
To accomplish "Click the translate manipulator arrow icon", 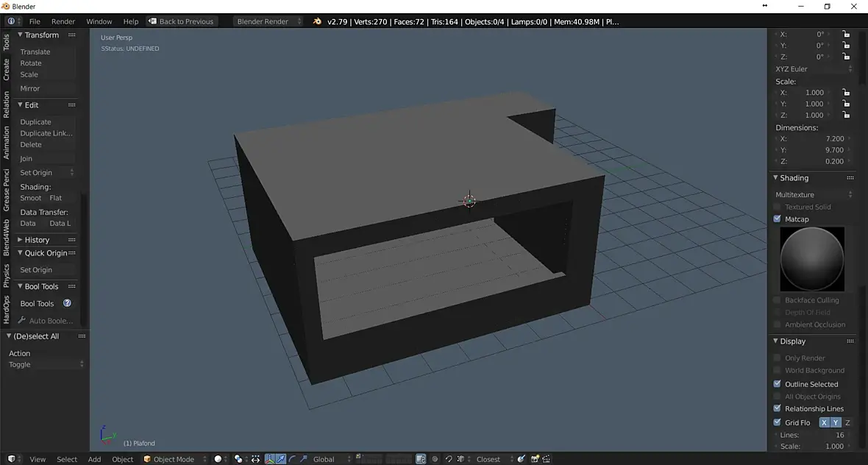I will pos(281,459).
